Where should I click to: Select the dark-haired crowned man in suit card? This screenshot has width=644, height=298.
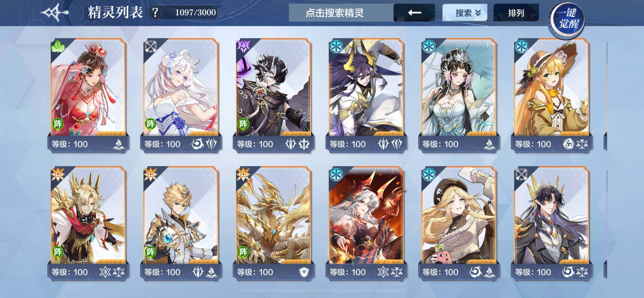click(551, 223)
